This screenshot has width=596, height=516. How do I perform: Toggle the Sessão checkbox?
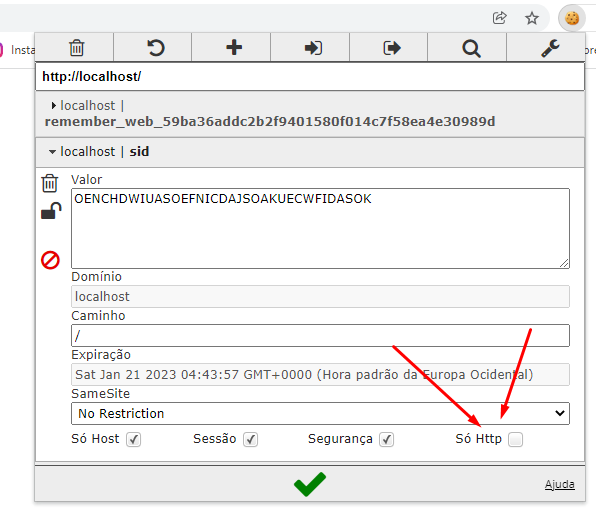250,439
